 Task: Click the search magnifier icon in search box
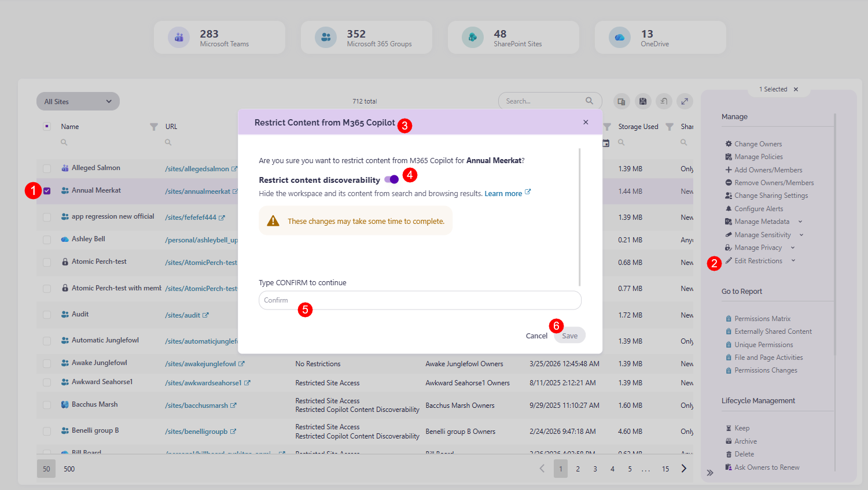590,101
